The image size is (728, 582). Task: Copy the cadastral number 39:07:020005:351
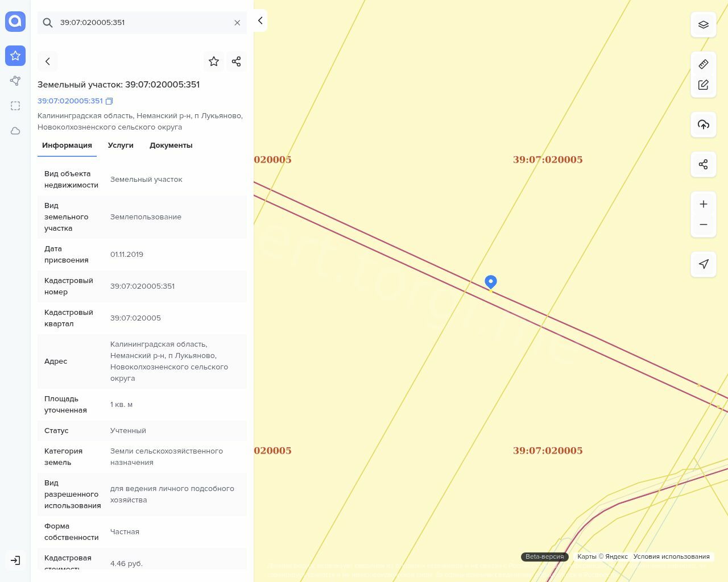point(109,101)
